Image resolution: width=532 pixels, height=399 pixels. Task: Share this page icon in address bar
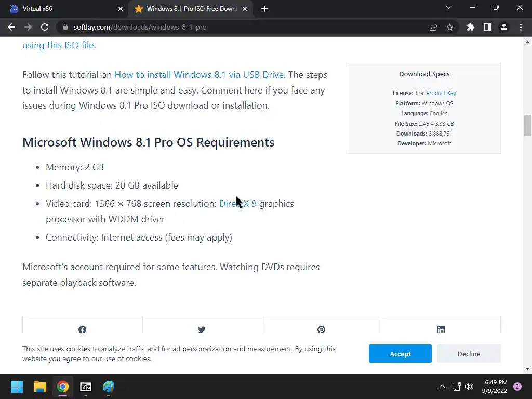(x=433, y=27)
